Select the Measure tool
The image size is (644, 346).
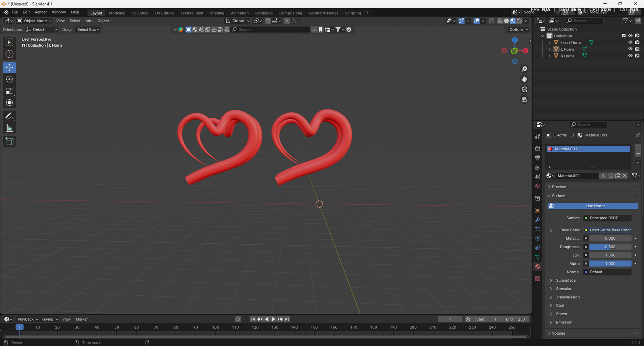coord(9,128)
